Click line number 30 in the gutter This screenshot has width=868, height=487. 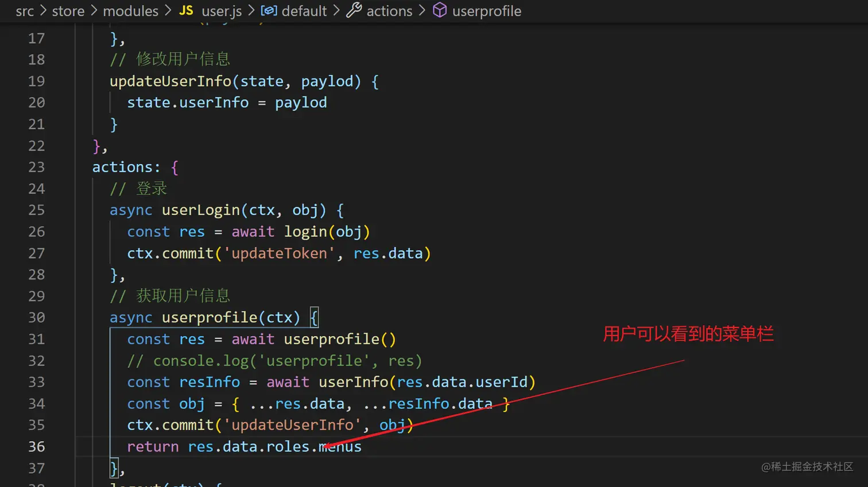click(36, 318)
